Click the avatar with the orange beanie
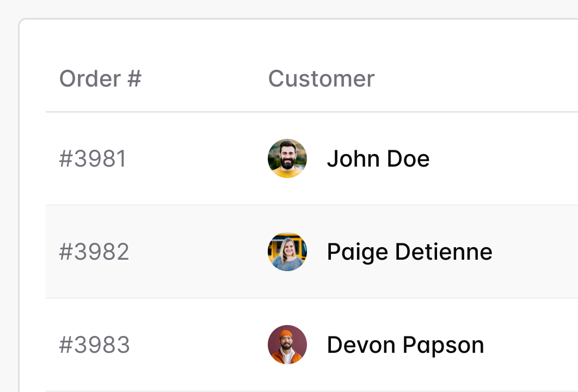Image resolution: width=578 pixels, height=392 pixels. coord(287,345)
